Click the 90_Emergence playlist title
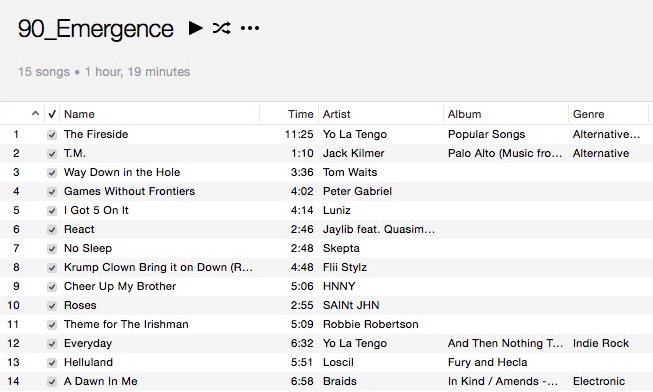Viewport: 653px width, 392px height. click(95, 29)
